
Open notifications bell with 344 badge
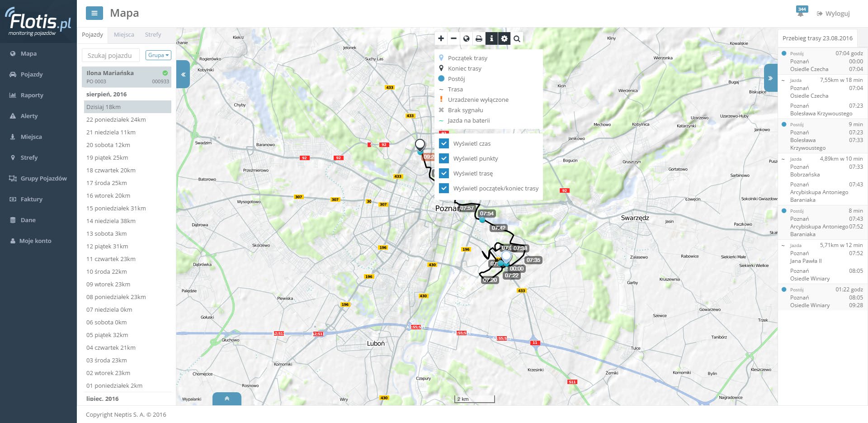801,12
